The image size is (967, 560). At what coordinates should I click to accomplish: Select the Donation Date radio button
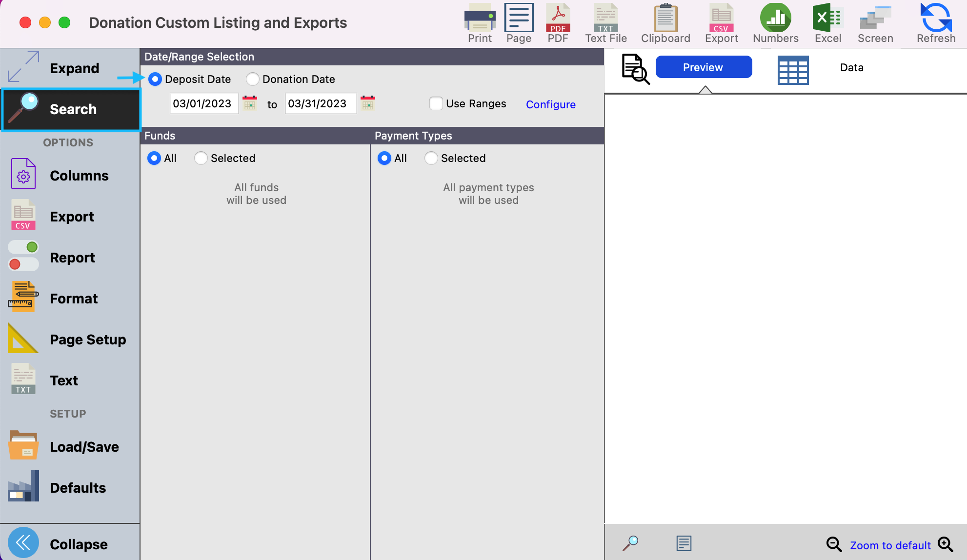click(x=253, y=79)
